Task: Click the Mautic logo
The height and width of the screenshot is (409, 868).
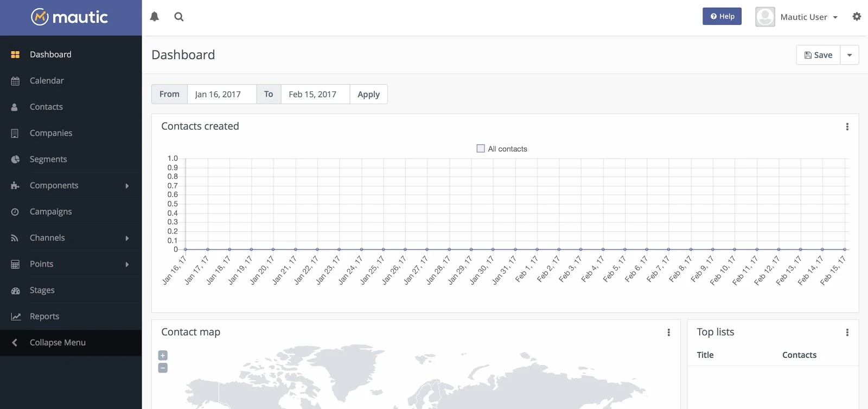Action: click(x=70, y=17)
